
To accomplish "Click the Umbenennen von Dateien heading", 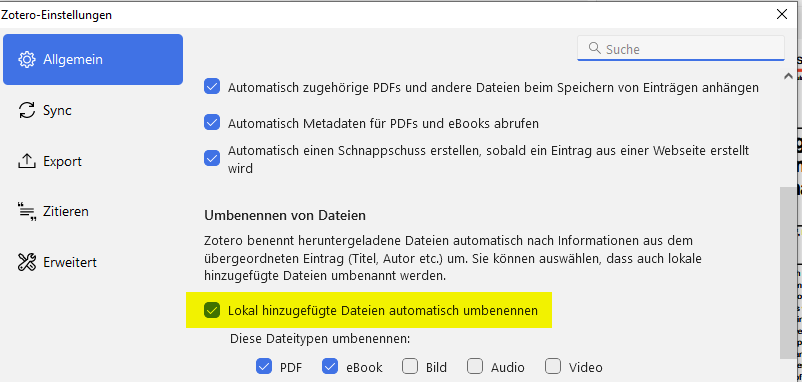I will point(285,215).
